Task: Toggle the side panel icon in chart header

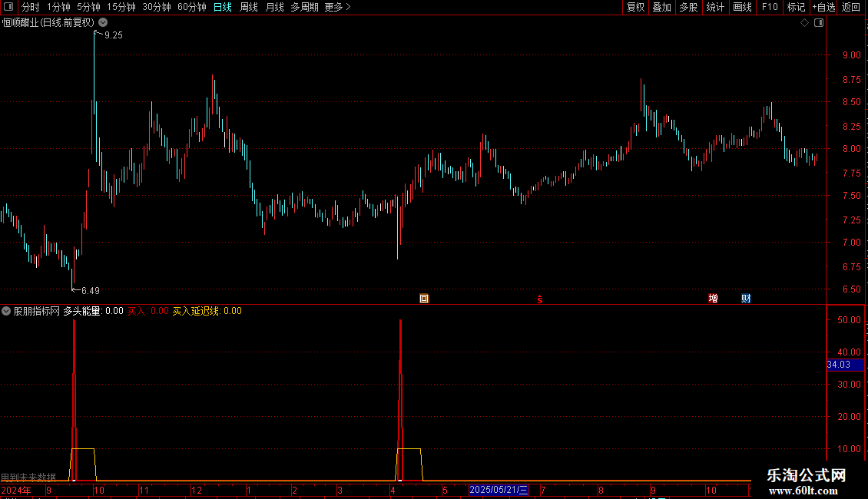Action: (819, 23)
